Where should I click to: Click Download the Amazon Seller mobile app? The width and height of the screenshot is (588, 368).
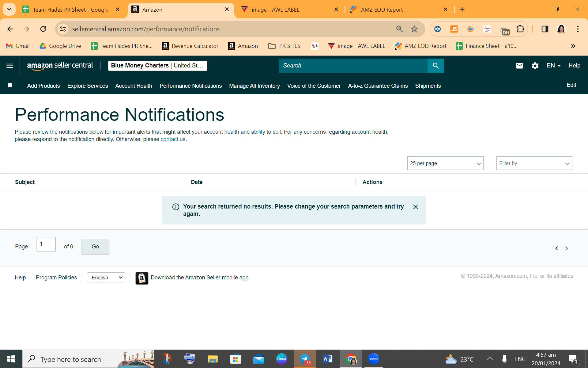tap(199, 278)
